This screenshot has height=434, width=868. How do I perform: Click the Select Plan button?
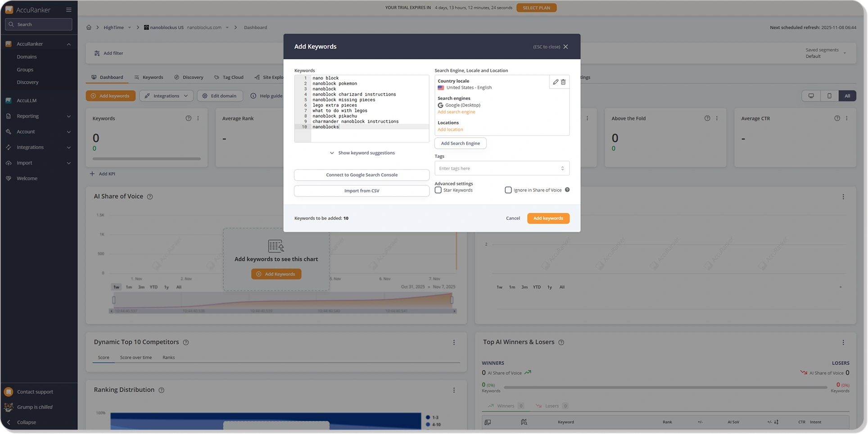pos(536,8)
